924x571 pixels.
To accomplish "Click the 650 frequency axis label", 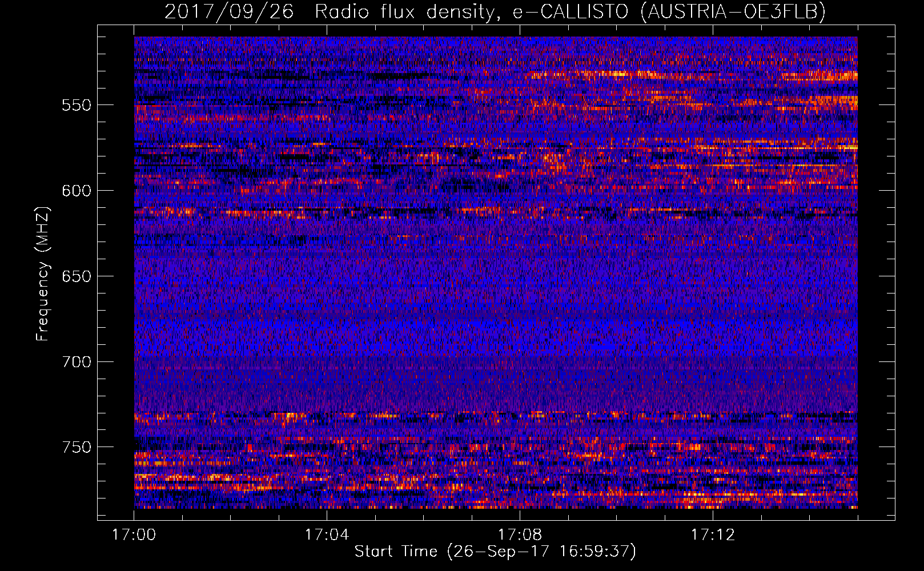I will [77, 277].
